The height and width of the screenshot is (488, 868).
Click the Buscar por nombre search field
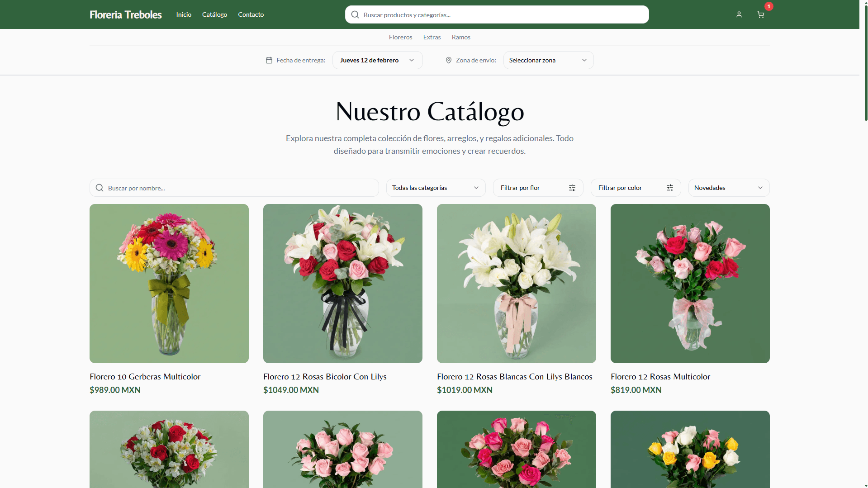point(234,188)
